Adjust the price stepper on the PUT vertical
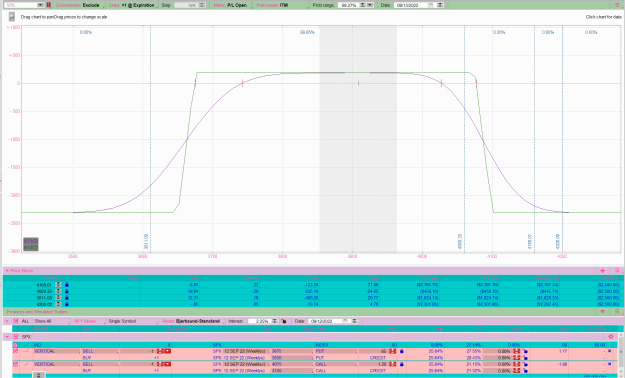The width and height of the screenshot is (625, 378). (x=393, y=351)
